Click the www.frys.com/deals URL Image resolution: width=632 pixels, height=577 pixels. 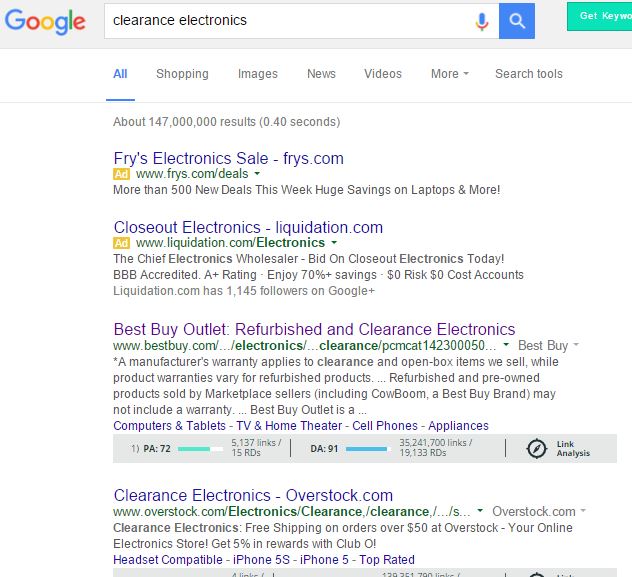pos(192,174)
